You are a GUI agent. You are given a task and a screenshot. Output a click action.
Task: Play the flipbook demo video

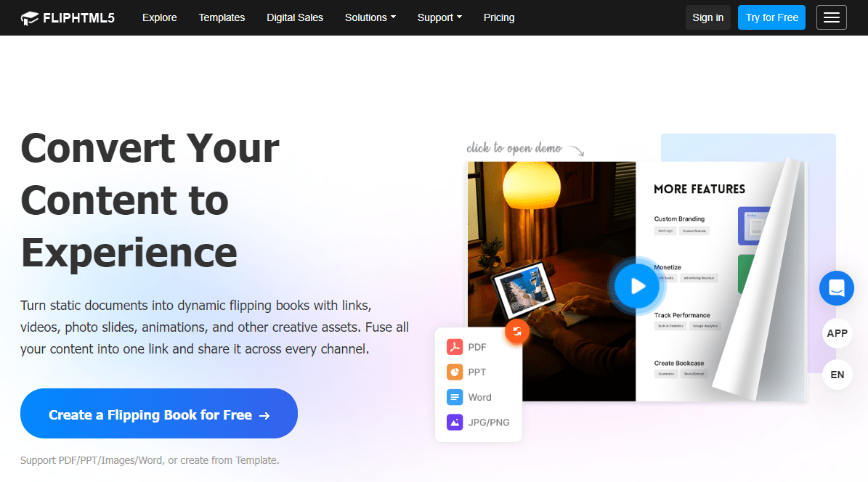coord(637,286)
